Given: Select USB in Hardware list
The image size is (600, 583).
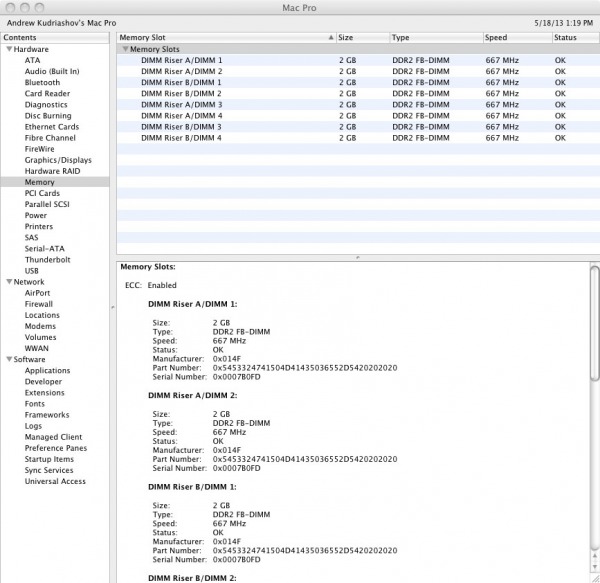Looking at the screenshot, I should pos(32,271).
